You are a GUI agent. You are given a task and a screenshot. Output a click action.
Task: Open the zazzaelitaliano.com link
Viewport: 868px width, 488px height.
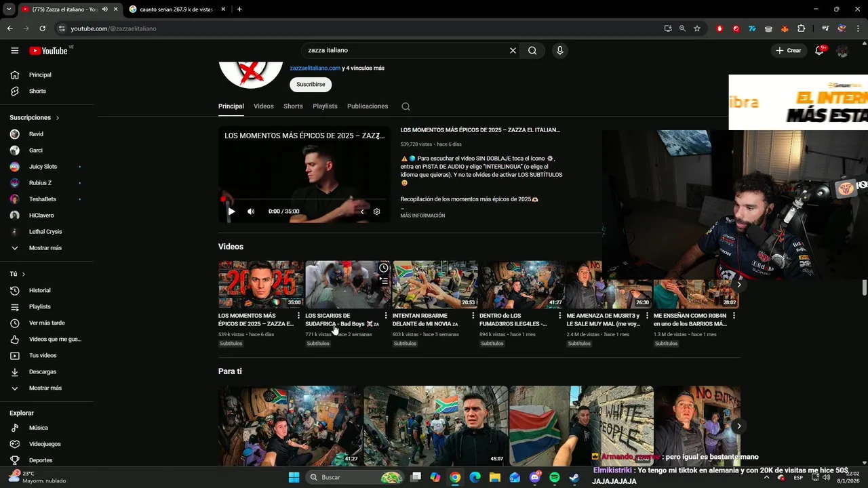[315, 68]
